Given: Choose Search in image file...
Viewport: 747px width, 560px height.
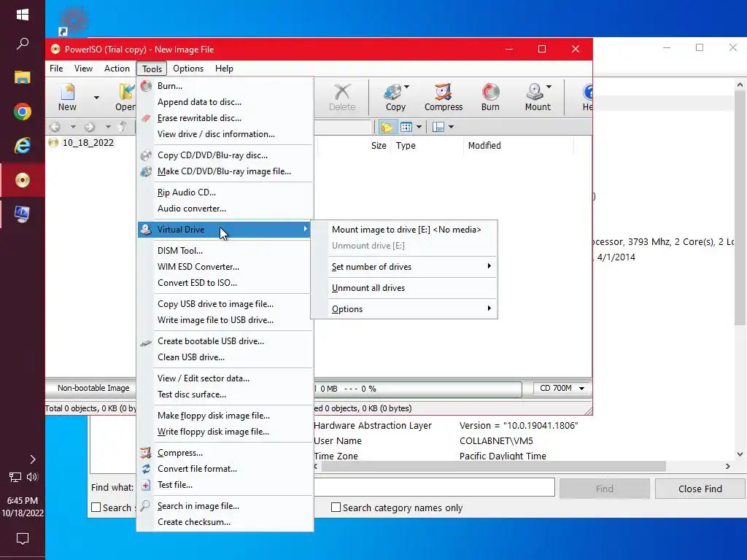Looking at the screenshot, I should pyautogui.click(x=225, y=506).
